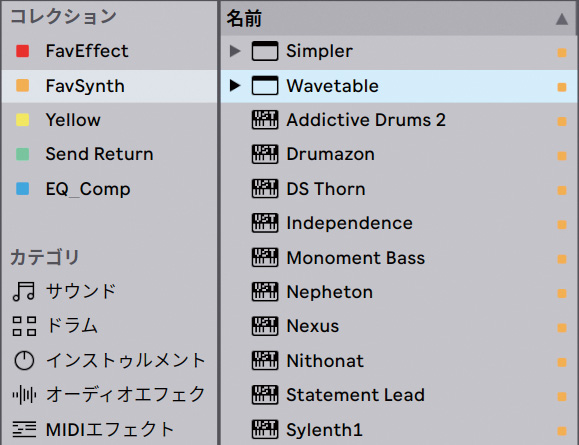Click the Nithonat VST icon
Image resolution: width=579 pixels, height=445 pixels.
tap(265, 360)
